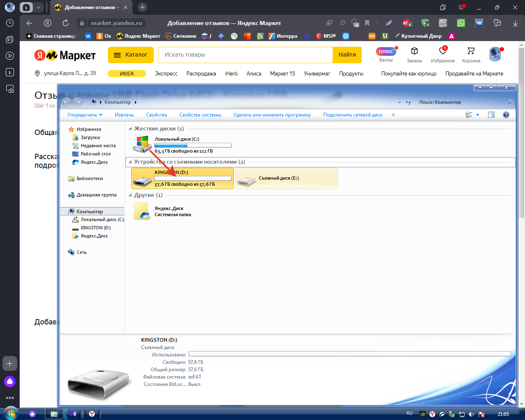Open the address bar history dropdown in Explorer
The width and height of the screenshot is (525, 420).
coord(399,102)
